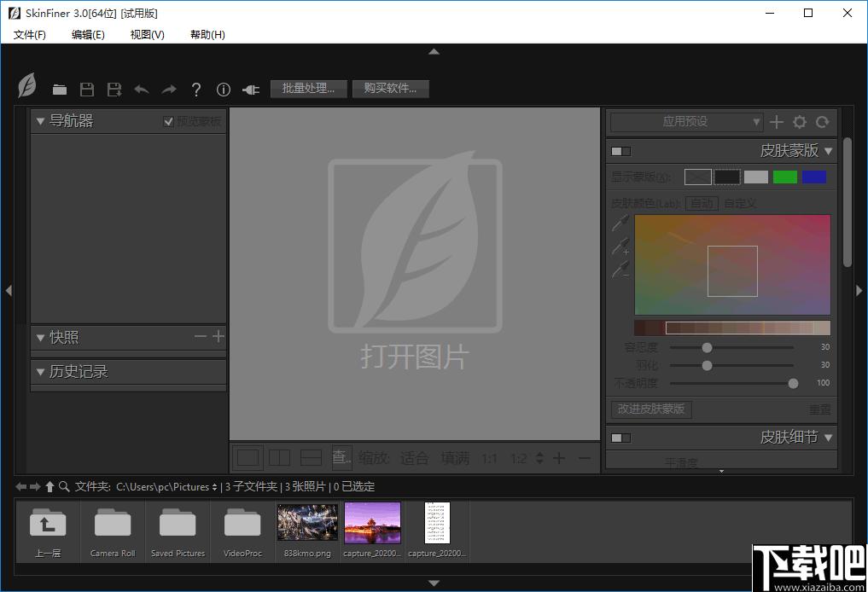This screenshot has height=592, width=868.
Task: Select 自动 skin color mode
Action: point(702,203)
